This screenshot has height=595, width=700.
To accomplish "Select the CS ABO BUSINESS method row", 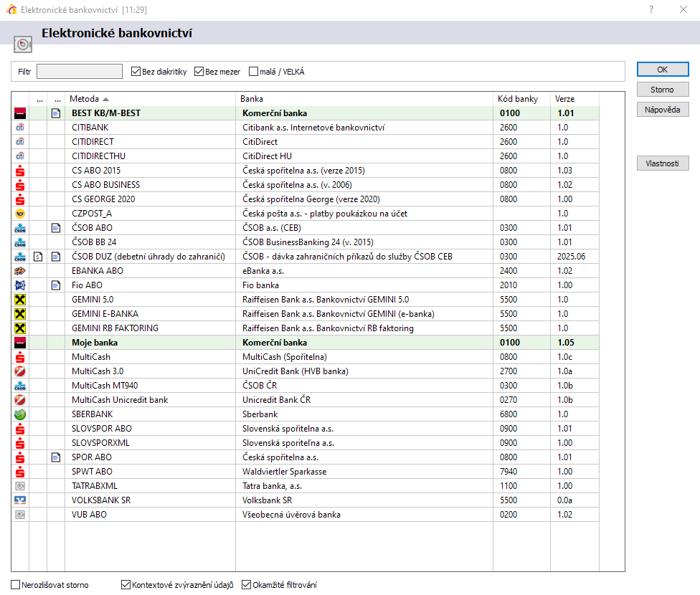I will click(306, 185).
